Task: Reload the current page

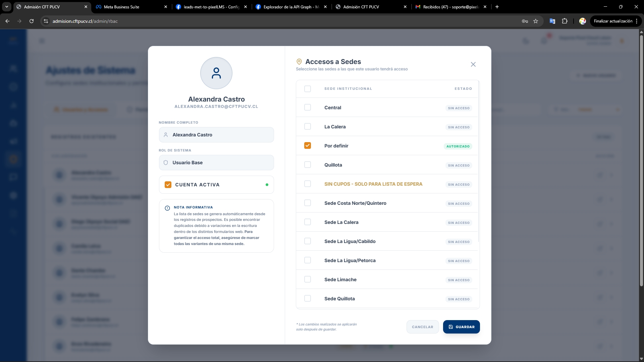Action: tap(32, 21)
